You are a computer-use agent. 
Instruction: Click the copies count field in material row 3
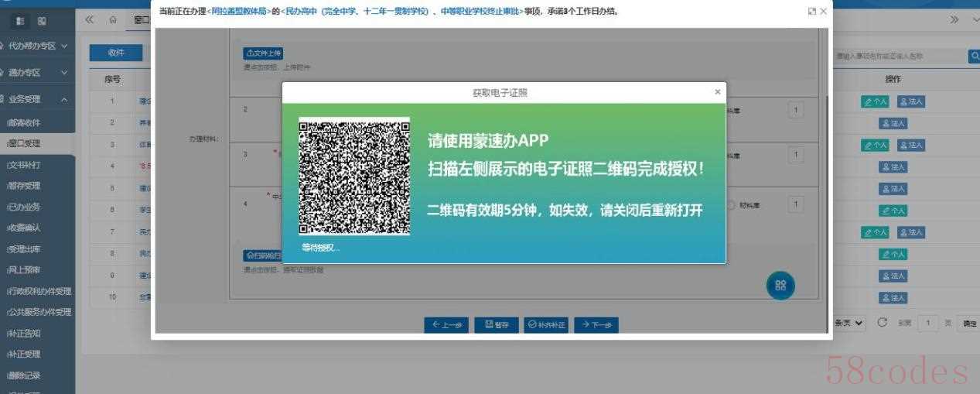click(795, 155)
